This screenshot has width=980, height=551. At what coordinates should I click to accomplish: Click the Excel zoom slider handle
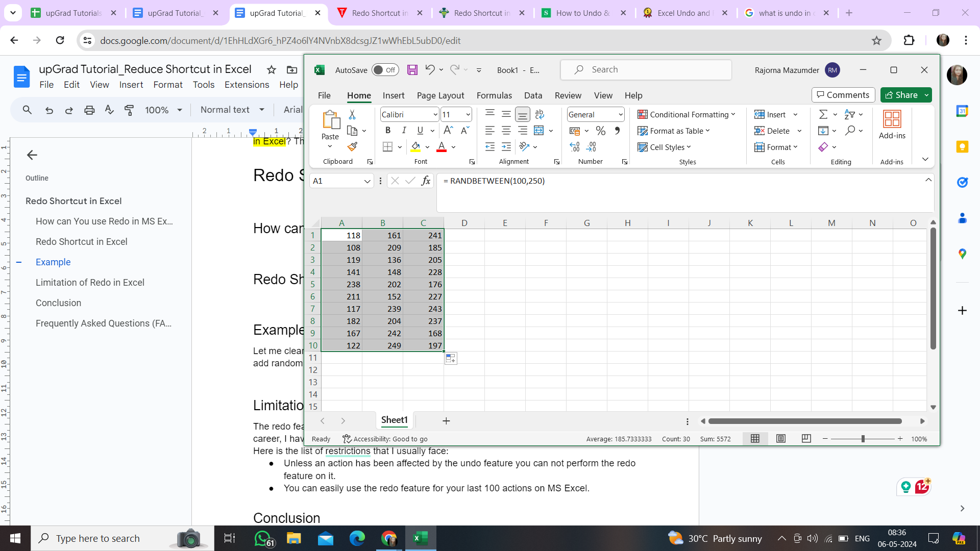click(863, 439)
